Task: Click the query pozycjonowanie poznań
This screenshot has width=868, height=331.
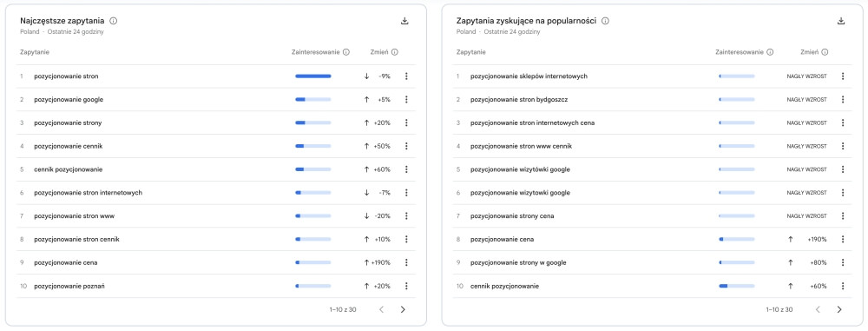Action: (x=69, y=286)
